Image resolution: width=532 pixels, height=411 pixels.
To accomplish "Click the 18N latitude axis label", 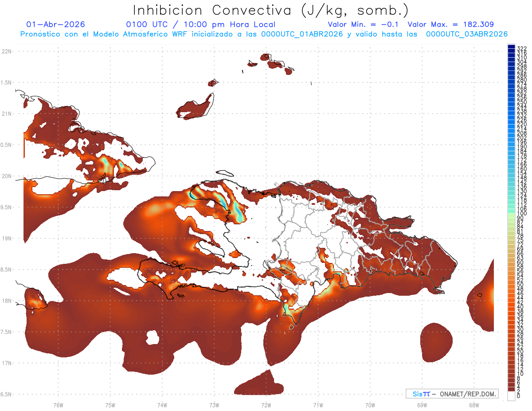I will point(6,301).
